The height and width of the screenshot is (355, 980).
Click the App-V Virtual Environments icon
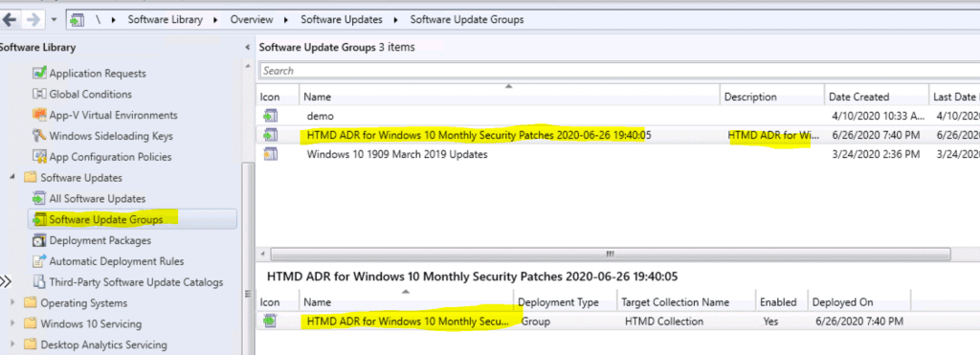tap(39, 115)
